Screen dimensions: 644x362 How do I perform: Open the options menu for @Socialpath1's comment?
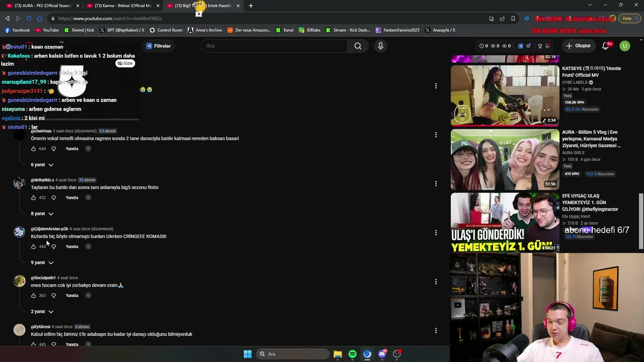(436, 282)
